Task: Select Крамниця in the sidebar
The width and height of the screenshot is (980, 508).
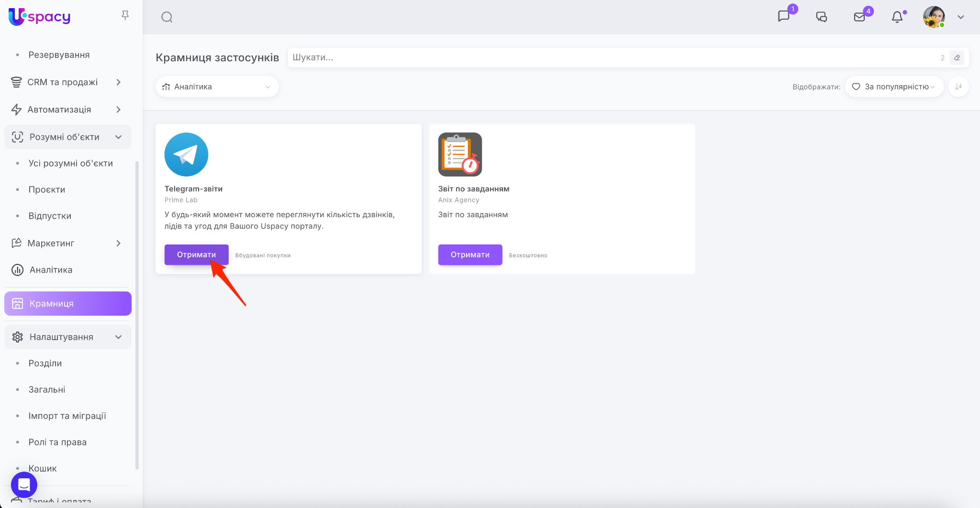Action: (x=67, y=304)
